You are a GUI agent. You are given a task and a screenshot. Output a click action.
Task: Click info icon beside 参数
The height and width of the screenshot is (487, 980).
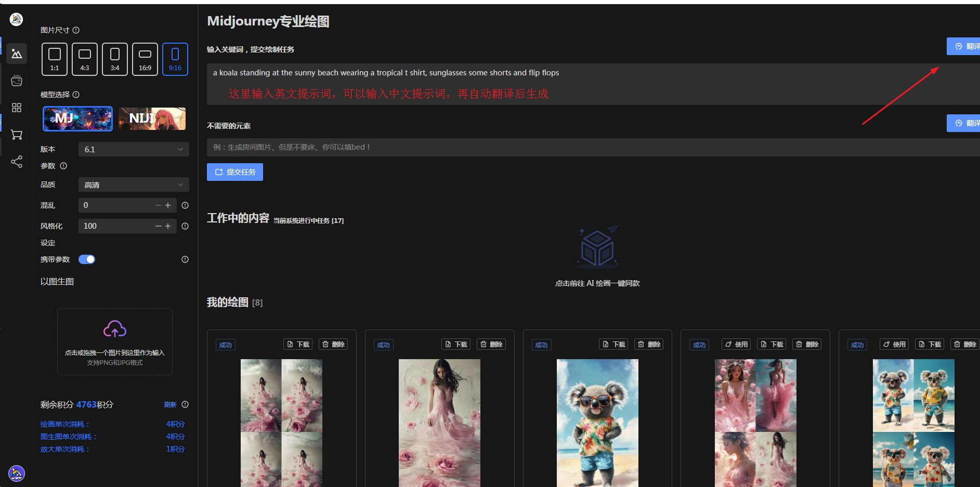(63, 166)
